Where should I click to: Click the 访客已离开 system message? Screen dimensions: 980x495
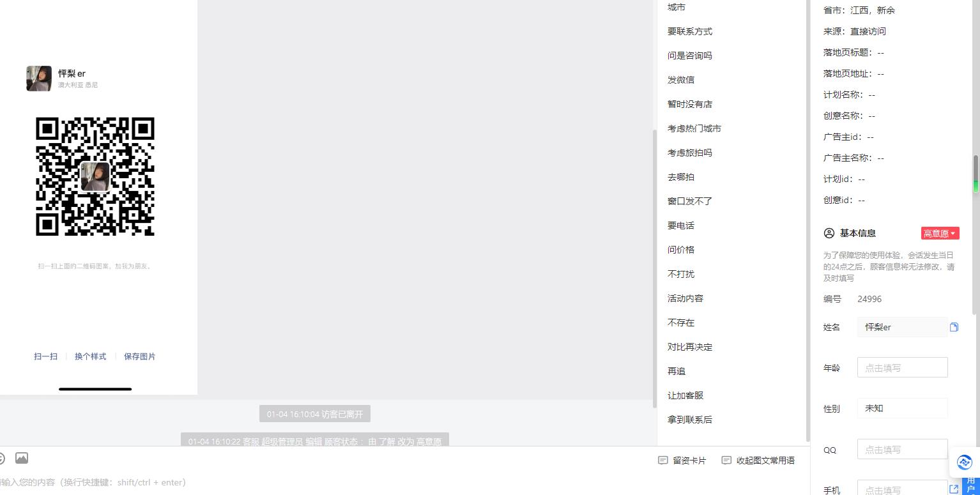coord(315,414)
